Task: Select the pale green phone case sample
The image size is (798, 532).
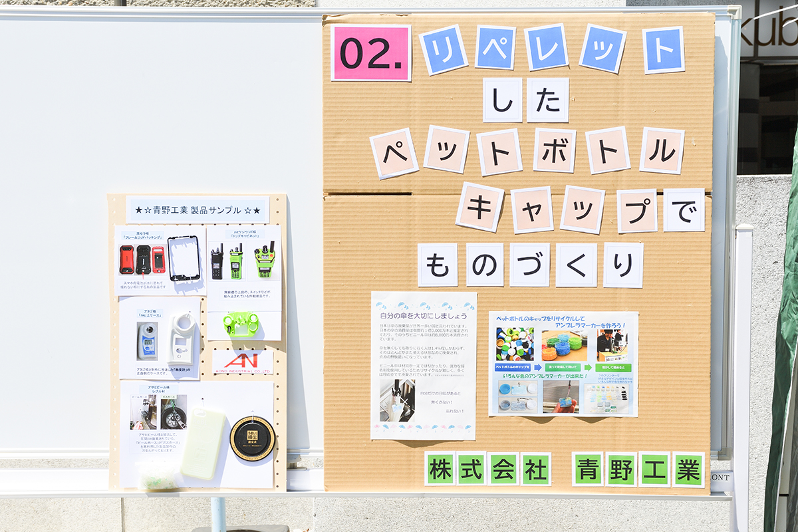Action: pyautogui.click(x=203, y=444)
